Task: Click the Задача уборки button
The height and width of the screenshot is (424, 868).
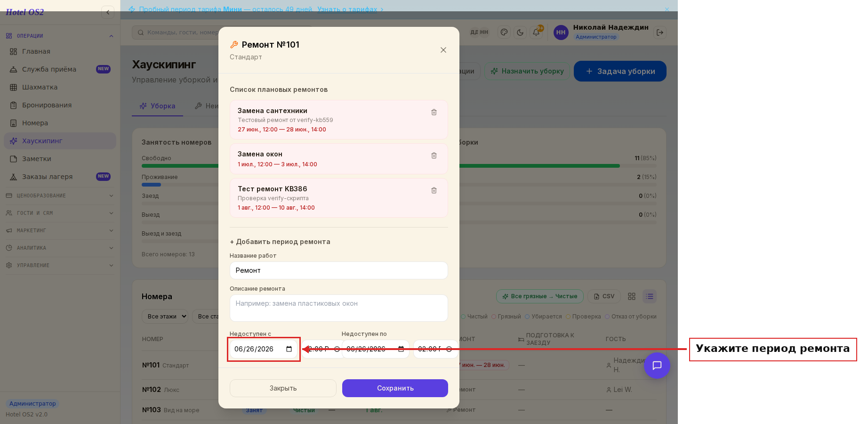Action: pyautogui.click(x=620, y=71)
